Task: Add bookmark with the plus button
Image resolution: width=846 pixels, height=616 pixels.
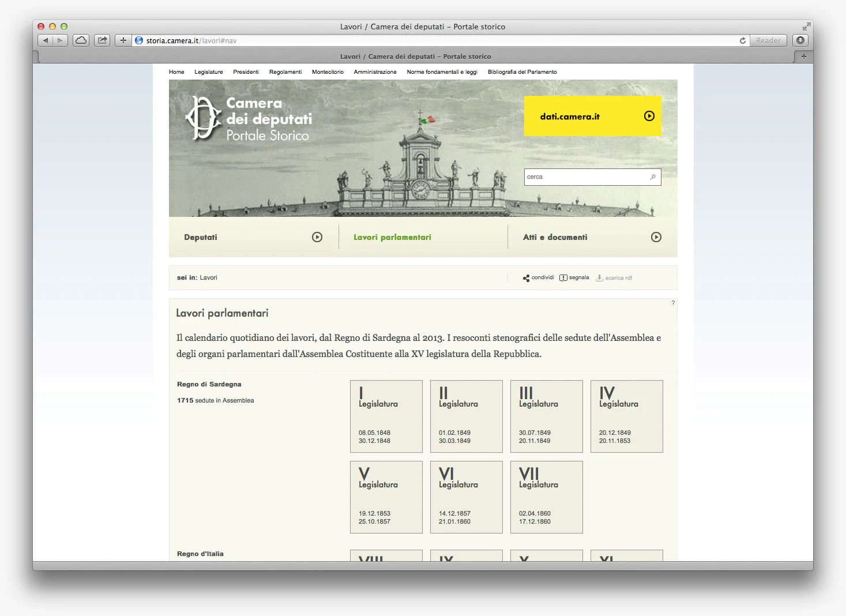Action: (123, 40)
